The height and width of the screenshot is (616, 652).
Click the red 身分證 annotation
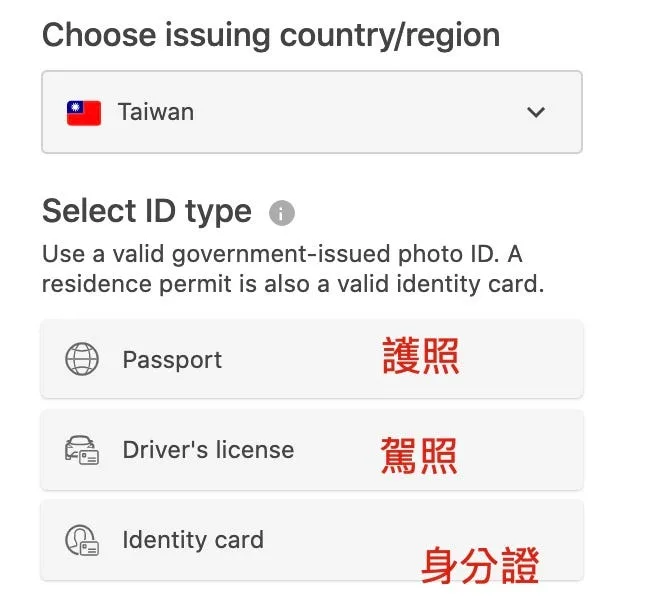click(x=480, y=565)
